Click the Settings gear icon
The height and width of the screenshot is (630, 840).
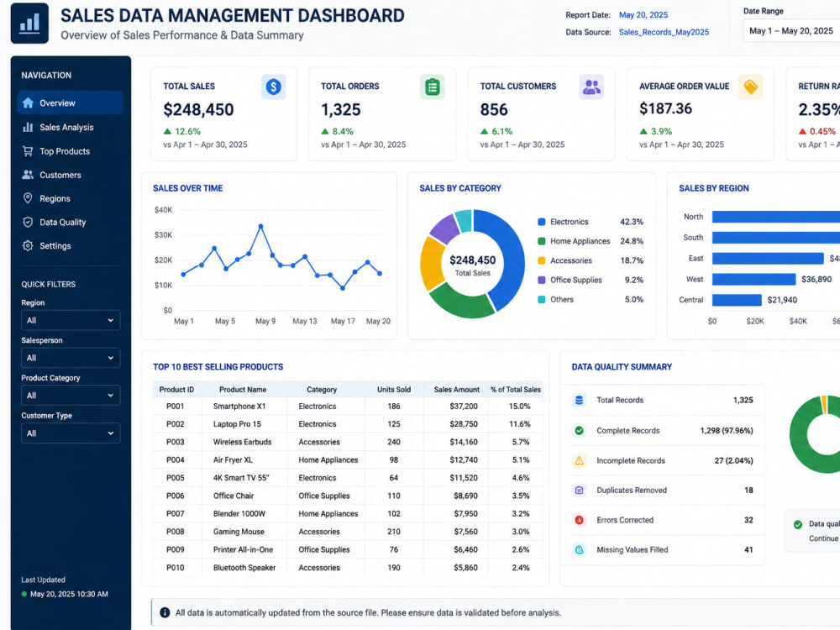pyautogui.click(x=28, y=245)
